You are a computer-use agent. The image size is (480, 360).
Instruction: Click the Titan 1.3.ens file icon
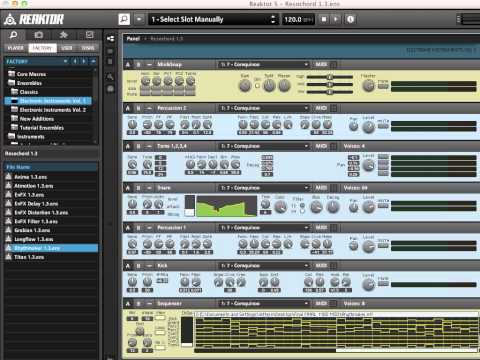click(8, 257)
